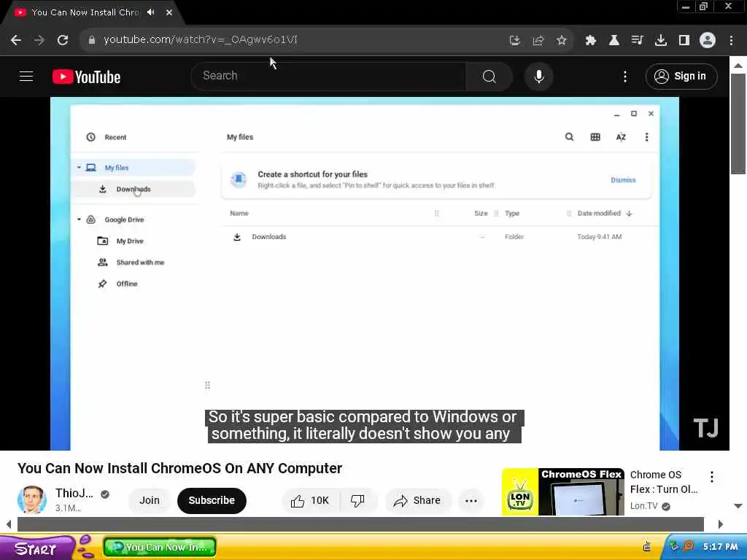Image resolution: width=747 pixels, height=560 pixels.
Task: Click the Share button
Action: tap(417, 500)
